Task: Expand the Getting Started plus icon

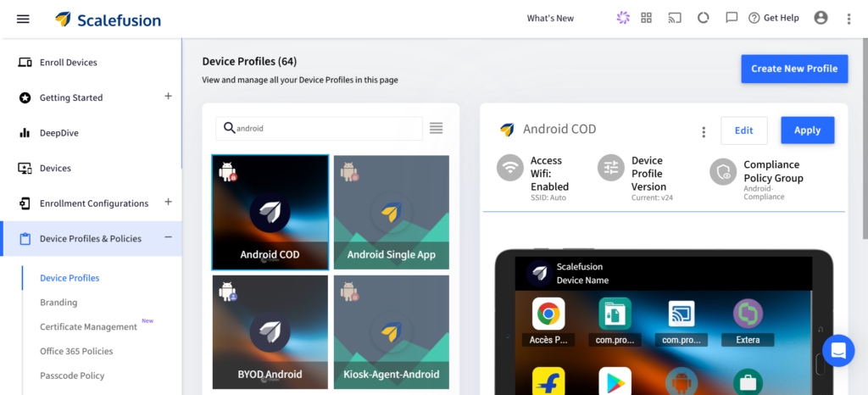Action: tap(169, 97)
